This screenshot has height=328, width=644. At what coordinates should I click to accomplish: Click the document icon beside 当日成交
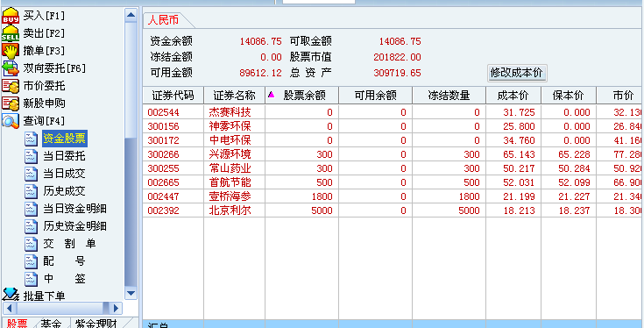click(32, 174)
